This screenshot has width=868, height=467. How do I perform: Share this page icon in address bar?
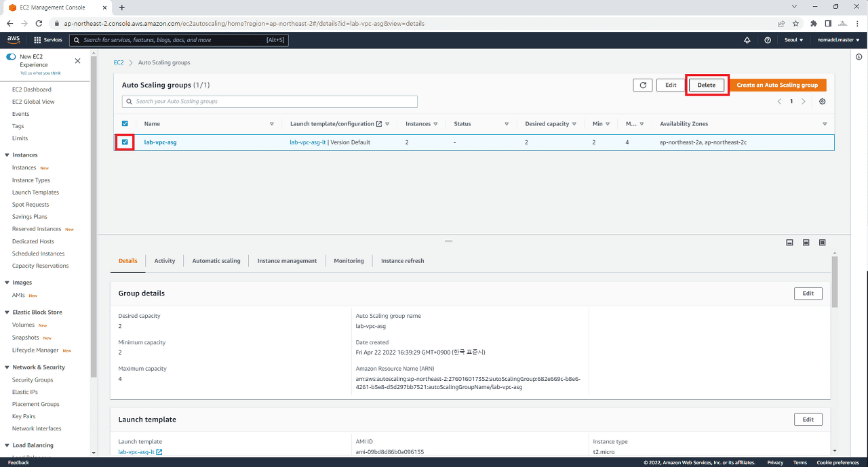(x=781, y=23)
